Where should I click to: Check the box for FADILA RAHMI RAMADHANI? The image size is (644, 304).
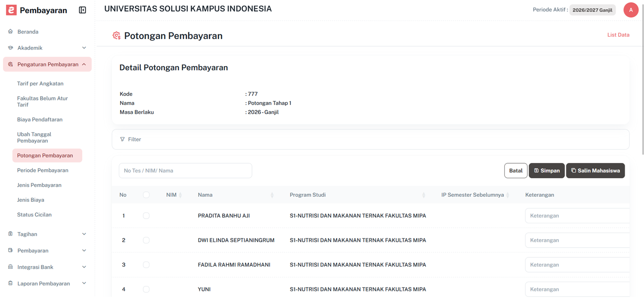pyautogui.click(x=146, y=265)
